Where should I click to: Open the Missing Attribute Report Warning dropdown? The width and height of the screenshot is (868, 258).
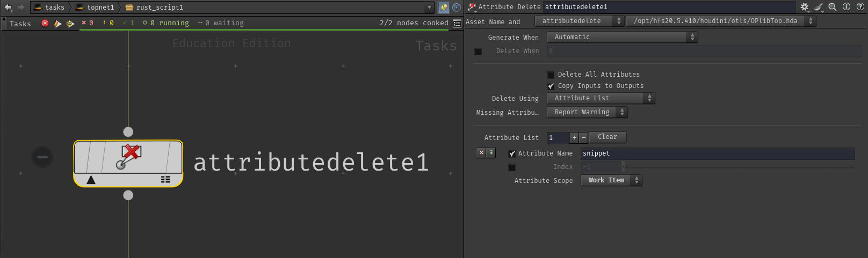[587, 112]
